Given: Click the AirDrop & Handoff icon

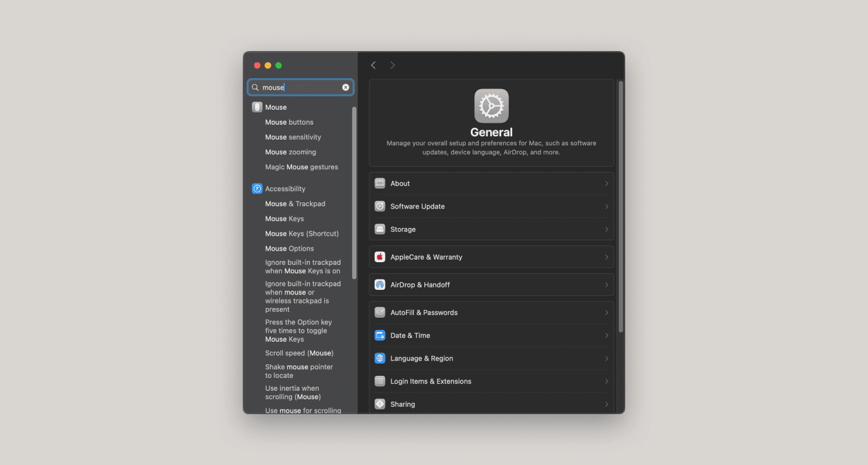Looking at the screenshot, I should coord(380,285).
